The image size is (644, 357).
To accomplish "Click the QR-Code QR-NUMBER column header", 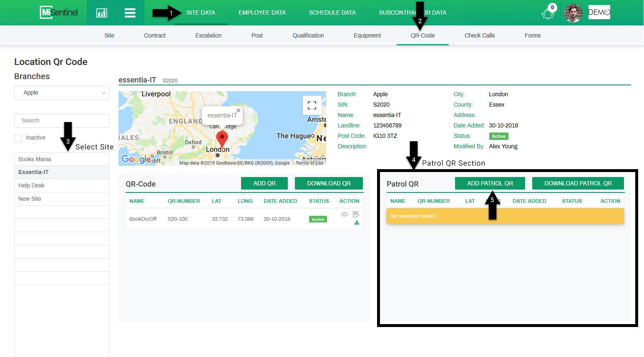I will coord(184,201).
